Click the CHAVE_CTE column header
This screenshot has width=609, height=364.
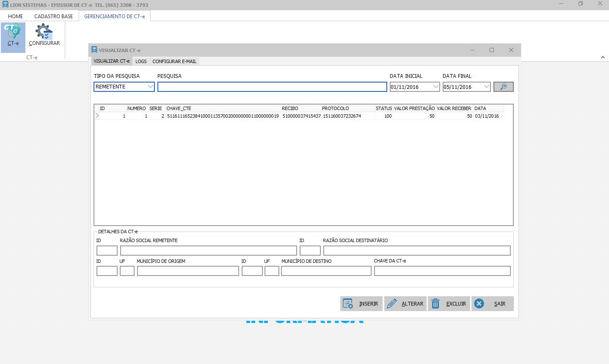pos(223,108)
